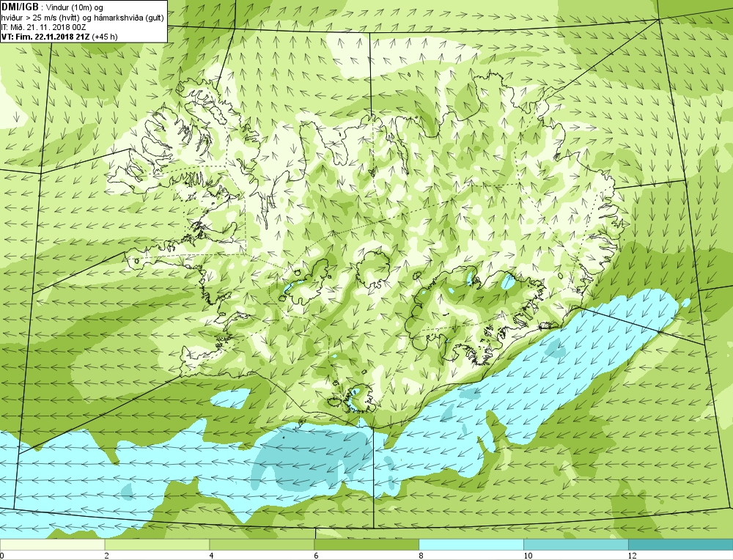Click the 'Vindur (10m) og' text
733x560 pixels.
click(75, 7)
